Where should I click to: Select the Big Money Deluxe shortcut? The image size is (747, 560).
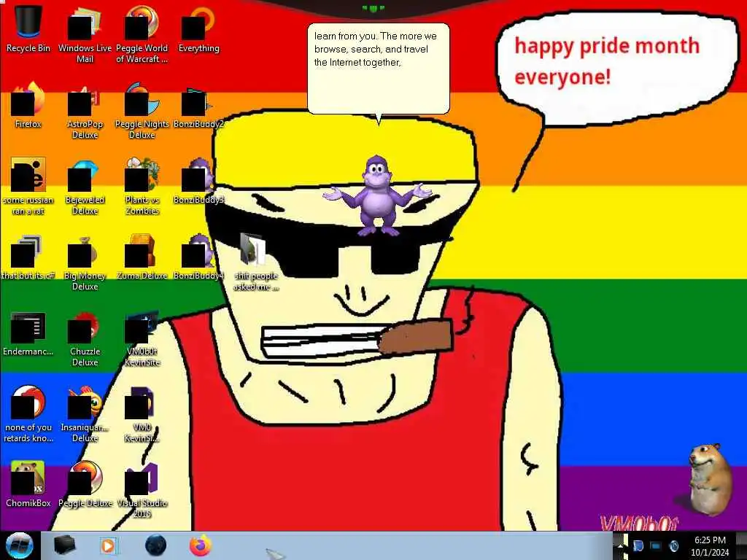85,262
